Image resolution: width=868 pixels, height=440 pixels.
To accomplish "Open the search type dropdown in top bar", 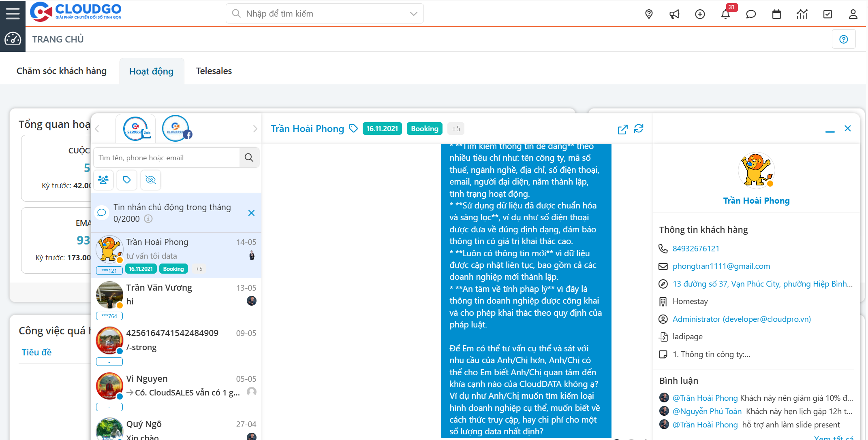I will click(413, 13).
